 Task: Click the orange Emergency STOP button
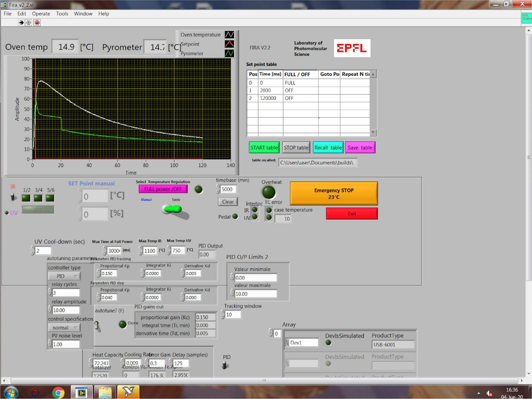coord(333,193)
